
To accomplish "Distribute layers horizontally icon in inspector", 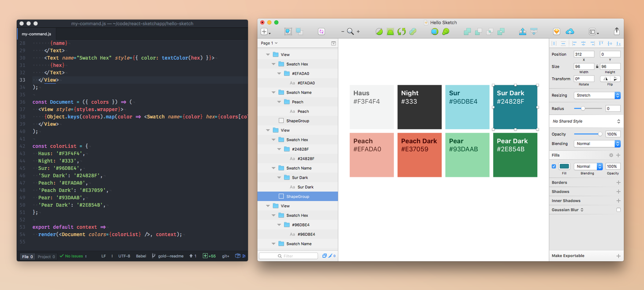I will pos(554,43).
